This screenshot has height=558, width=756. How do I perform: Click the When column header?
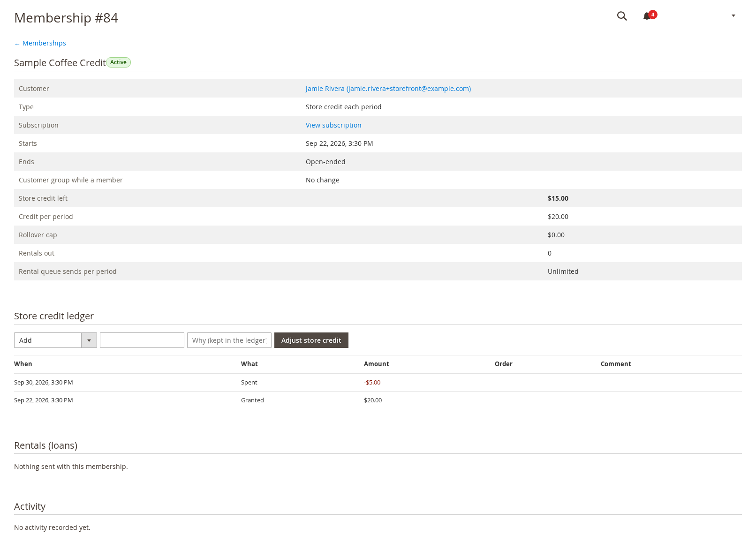coord(23,364)
